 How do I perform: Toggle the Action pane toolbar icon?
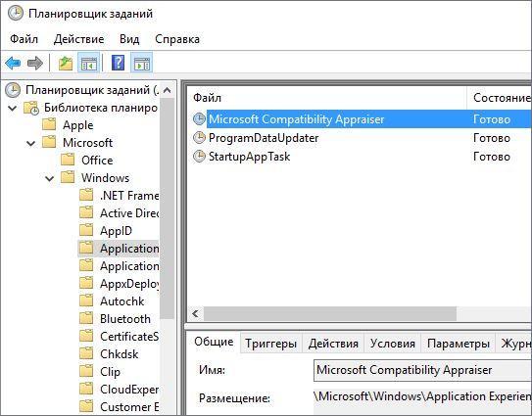(142, 63)
